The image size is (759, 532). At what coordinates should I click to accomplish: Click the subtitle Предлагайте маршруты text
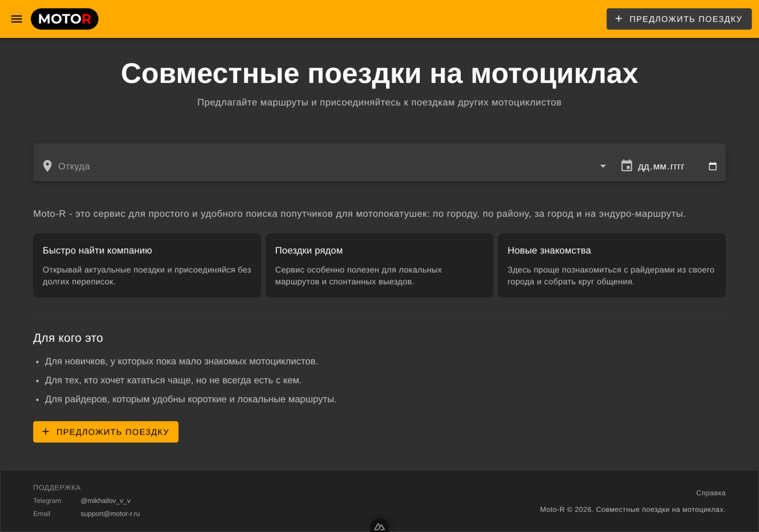tap(379, 102)
